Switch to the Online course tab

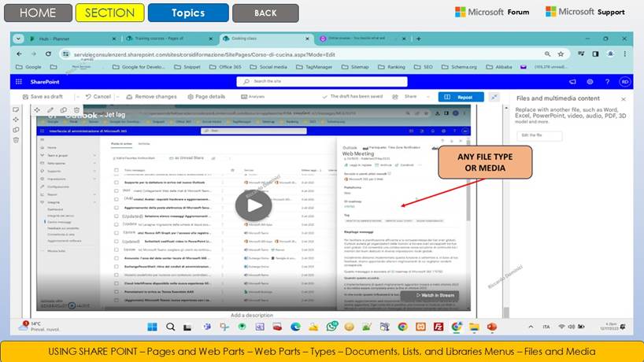coord(363,39)
